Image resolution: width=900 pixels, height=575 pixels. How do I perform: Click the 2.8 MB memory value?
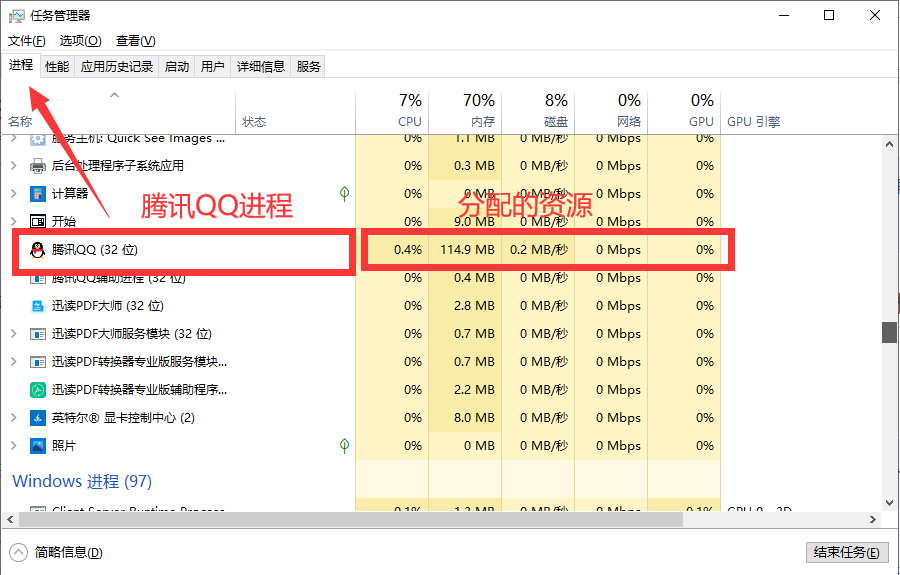coord(474,306)
